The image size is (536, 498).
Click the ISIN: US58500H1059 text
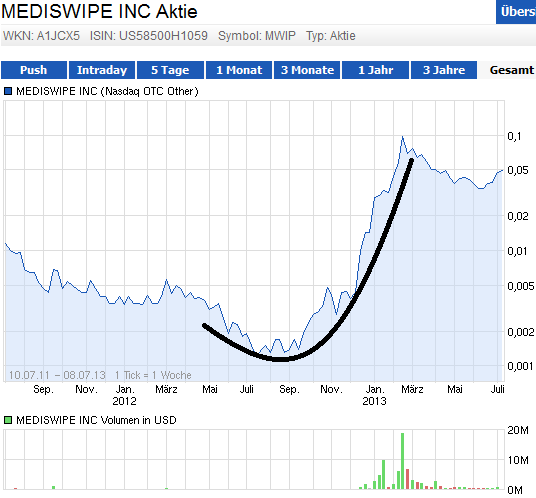coord(149,36)
